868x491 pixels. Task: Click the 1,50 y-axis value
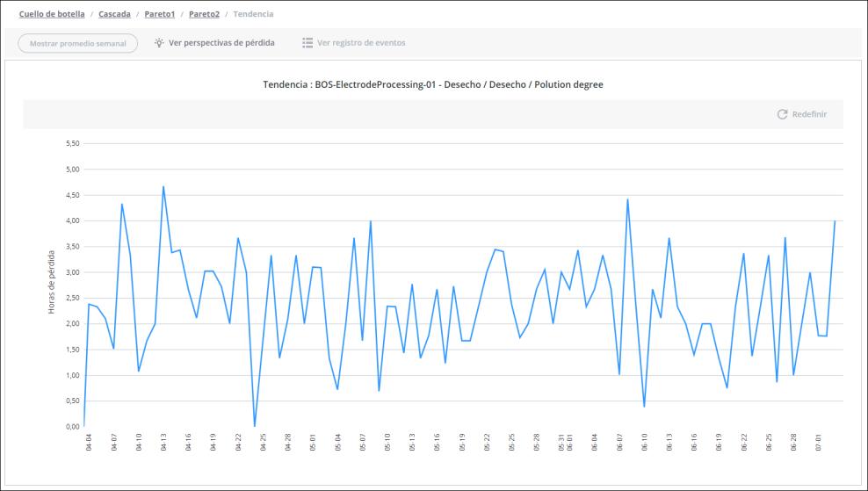pos(73,350)
